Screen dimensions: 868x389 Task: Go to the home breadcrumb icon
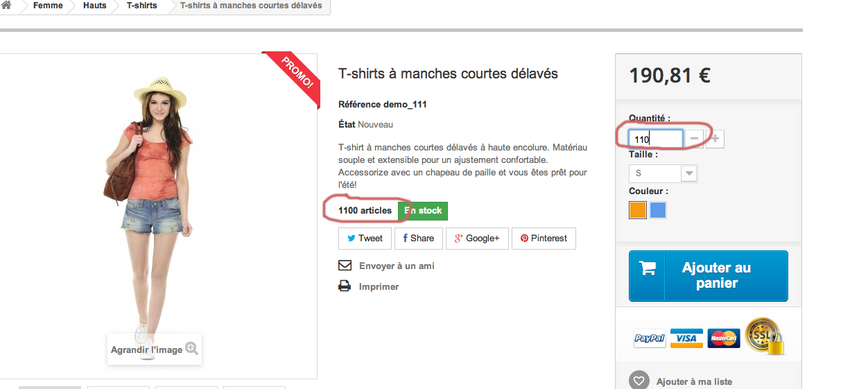[x=6, y=6]
